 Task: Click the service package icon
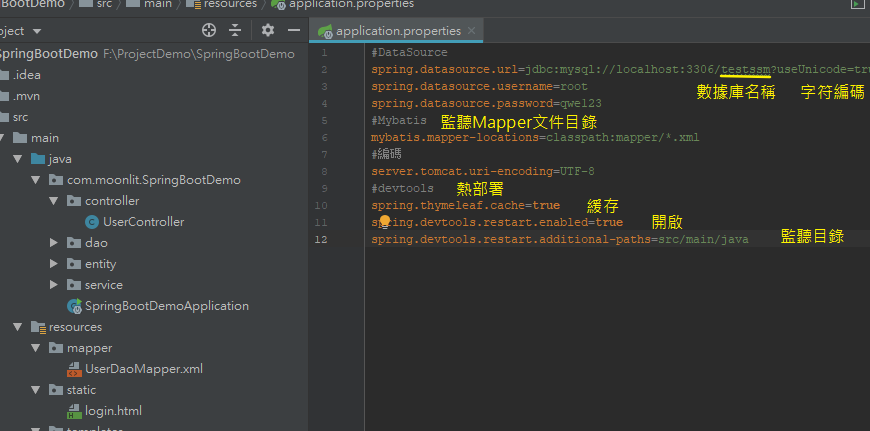click(x=74, y=285)
